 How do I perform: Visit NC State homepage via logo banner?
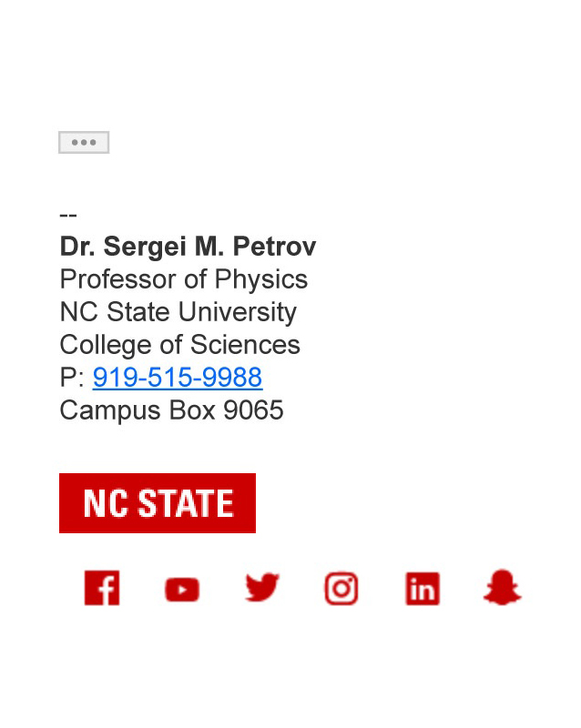(157, 502)
